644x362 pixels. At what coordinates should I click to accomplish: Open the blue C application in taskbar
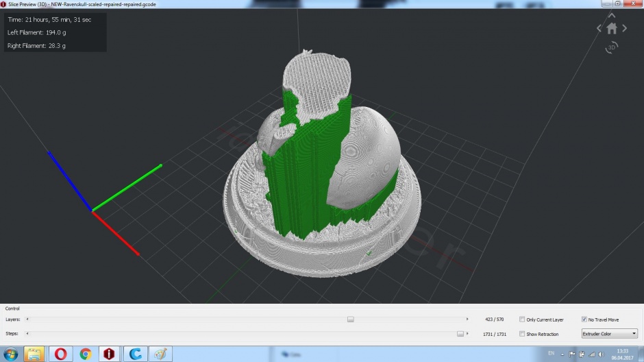pos(135,354)
